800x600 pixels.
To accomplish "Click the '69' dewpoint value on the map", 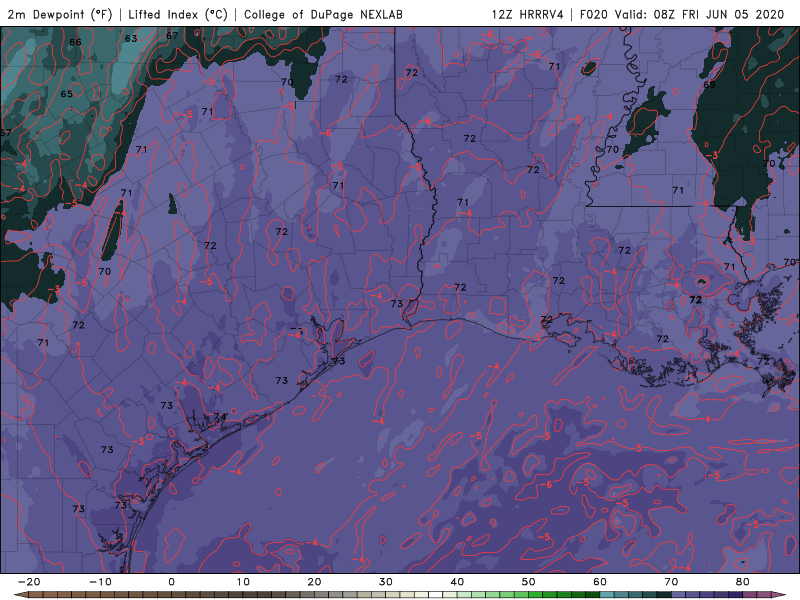I will [x=709, y=84].
